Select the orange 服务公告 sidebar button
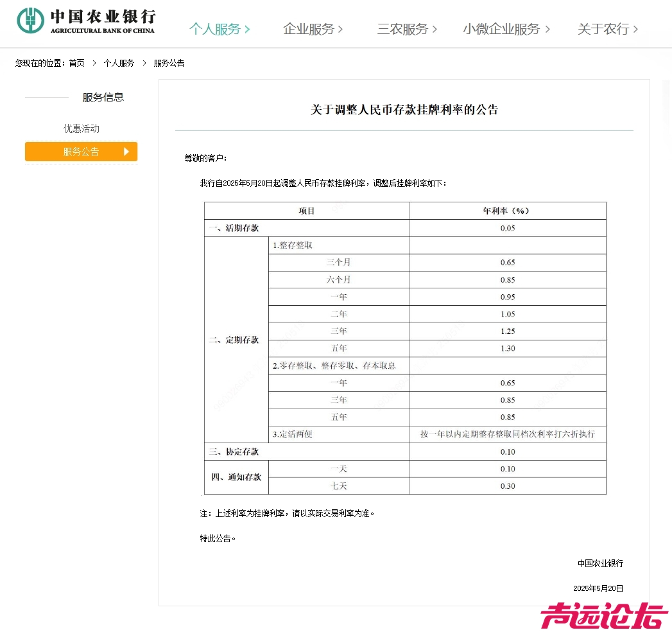672x632 pixels. [82, 152]
